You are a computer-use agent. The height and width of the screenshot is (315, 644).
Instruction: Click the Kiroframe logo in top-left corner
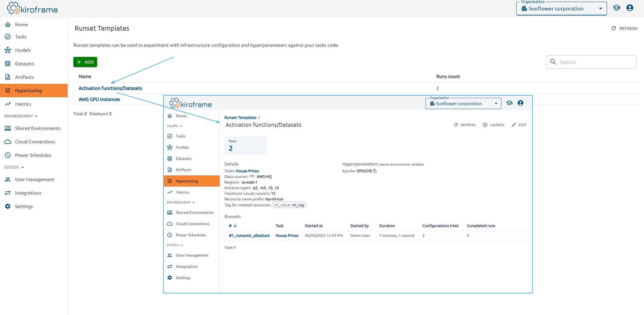point(32,9)
